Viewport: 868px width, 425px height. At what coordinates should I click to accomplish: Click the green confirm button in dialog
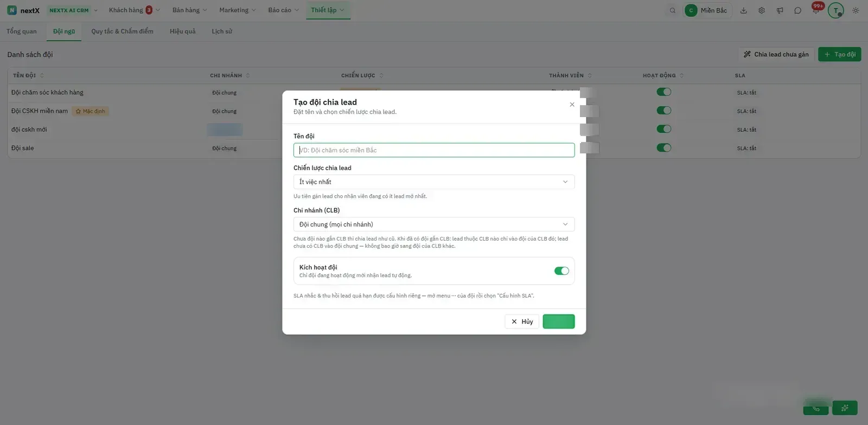click(559, 321)
